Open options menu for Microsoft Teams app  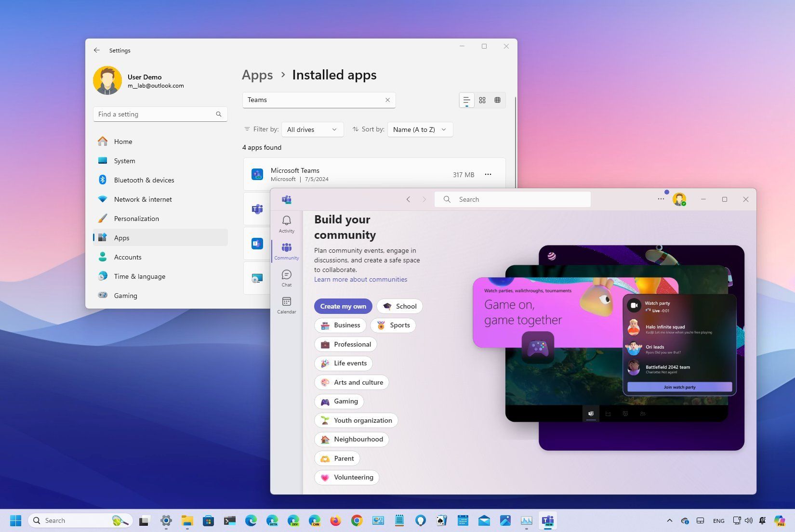488,174
